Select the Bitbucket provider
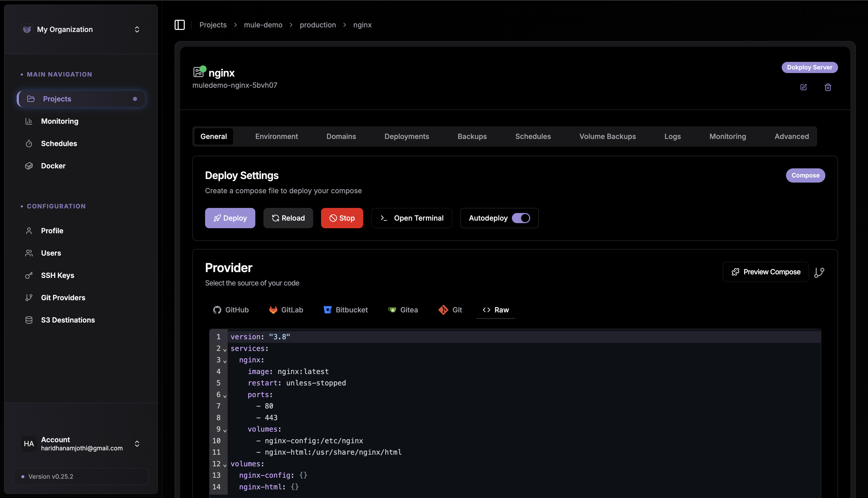This screenshot has width=868, height=498. tap(346, 310)
